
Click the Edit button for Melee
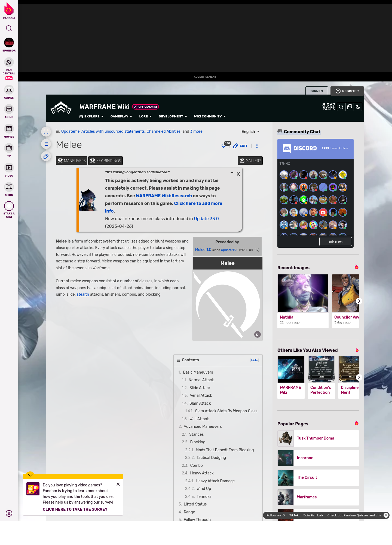[240, 146]
